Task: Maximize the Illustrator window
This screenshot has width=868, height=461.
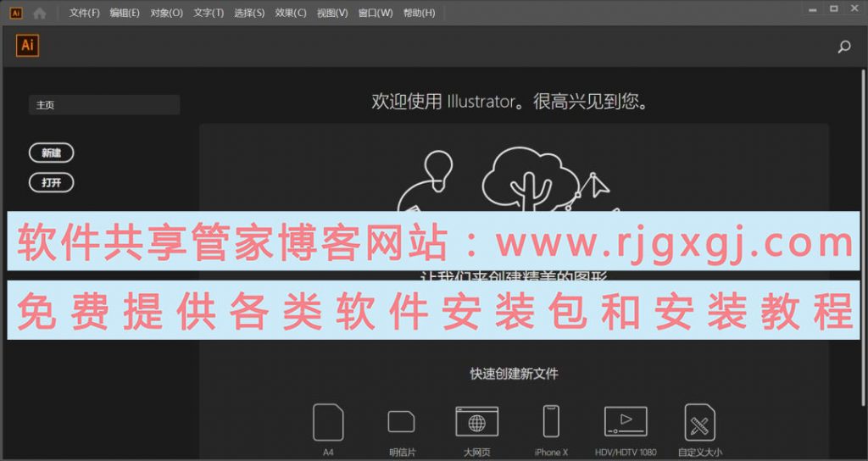Action: pyautogui.click(x=834, y=8)
